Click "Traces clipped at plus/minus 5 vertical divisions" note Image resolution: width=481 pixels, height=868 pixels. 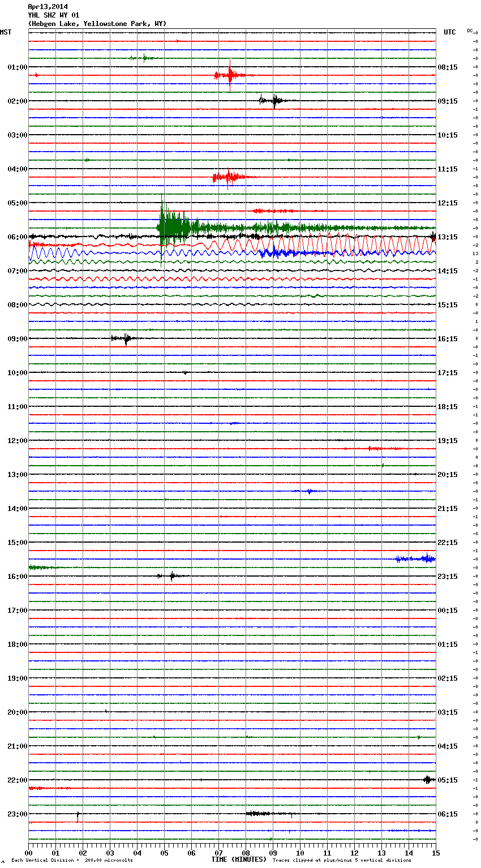tap(342, 860)
